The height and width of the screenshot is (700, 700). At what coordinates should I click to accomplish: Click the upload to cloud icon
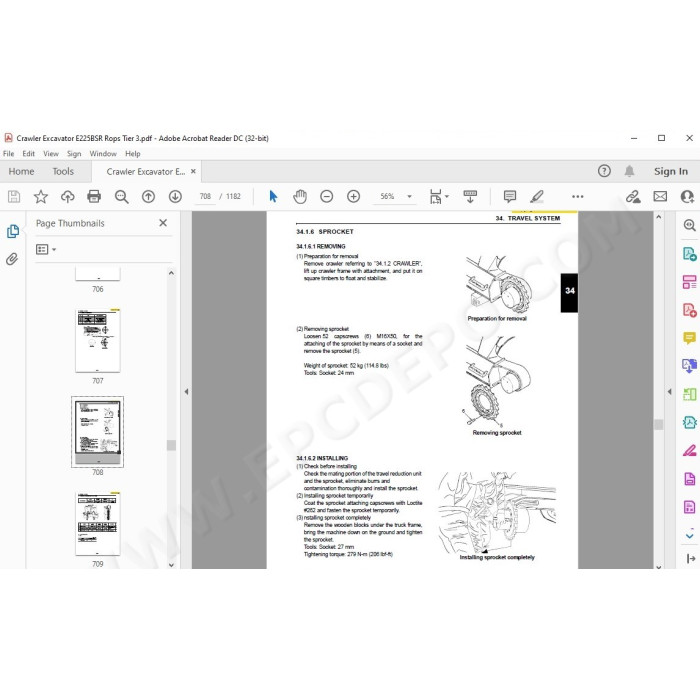[67, 196]
